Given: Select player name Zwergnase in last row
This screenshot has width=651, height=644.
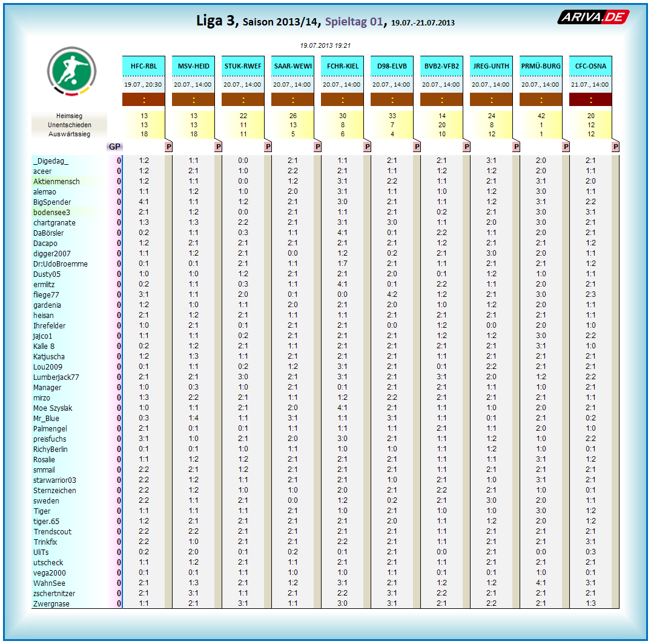Looking at the screenshot, I should [51, 604].
